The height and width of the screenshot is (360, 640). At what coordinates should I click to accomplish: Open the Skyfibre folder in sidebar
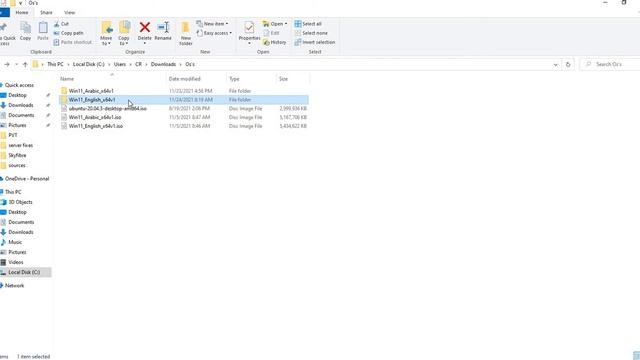coord(17,156)
